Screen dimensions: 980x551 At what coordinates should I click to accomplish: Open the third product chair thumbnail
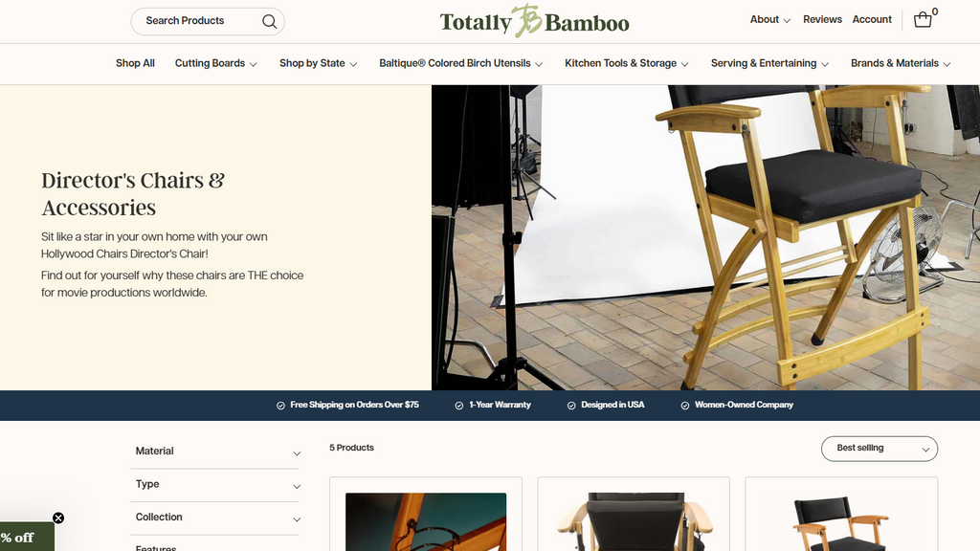pyautogui.click(x=841, y=523)
